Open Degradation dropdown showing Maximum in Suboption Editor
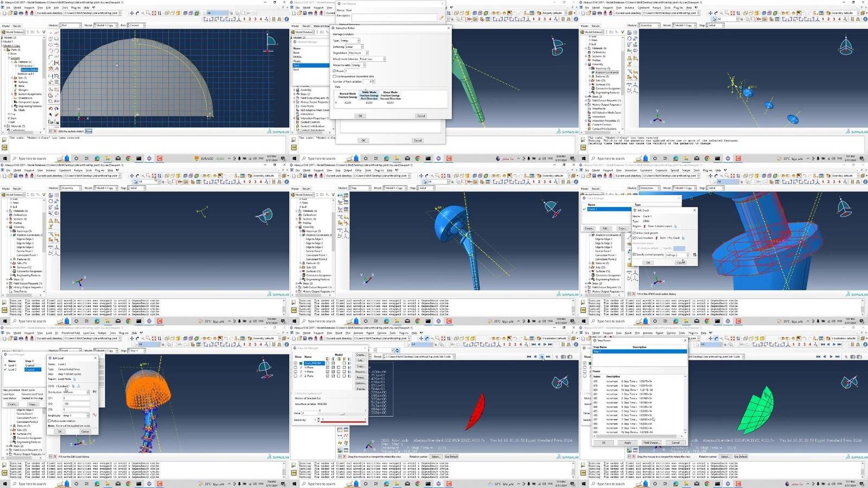The image size is (868, 488). click(359, 53)
